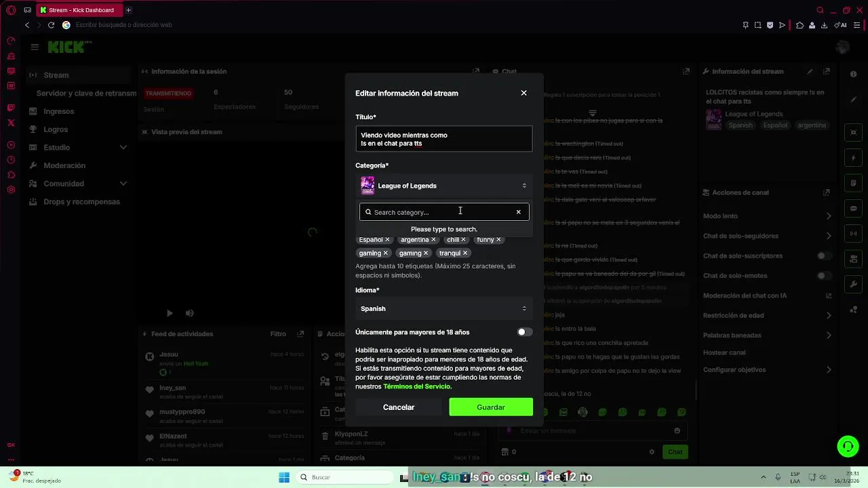Click Filtro in Feed de actividades

point(278,334)
